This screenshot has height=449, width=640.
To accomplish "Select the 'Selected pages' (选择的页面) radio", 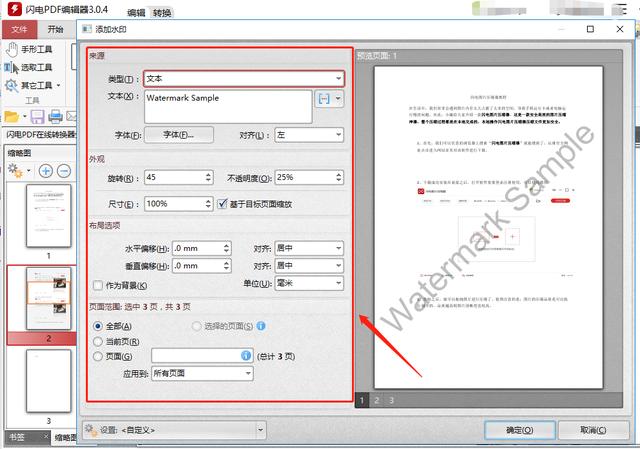I will pyautogui.click(x=197, y=326).
